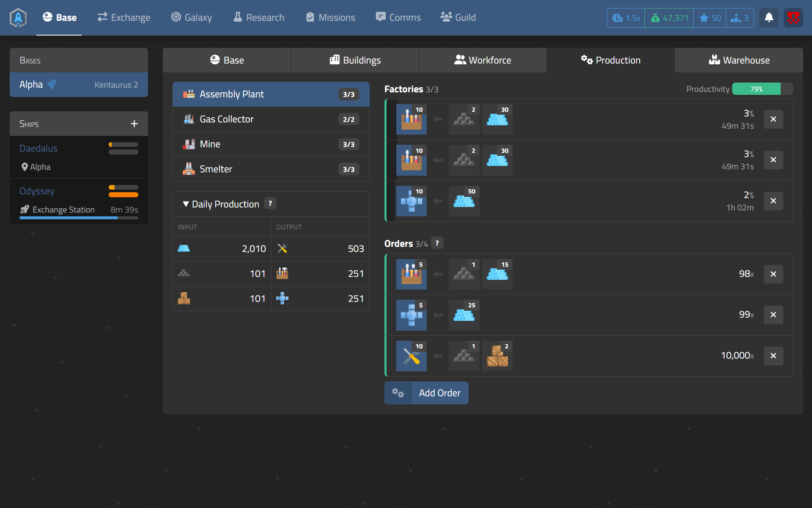The width and height of the screenshot is (812, 508).
Task: Add a new ship with plus icon
Action: pos(134,124)
